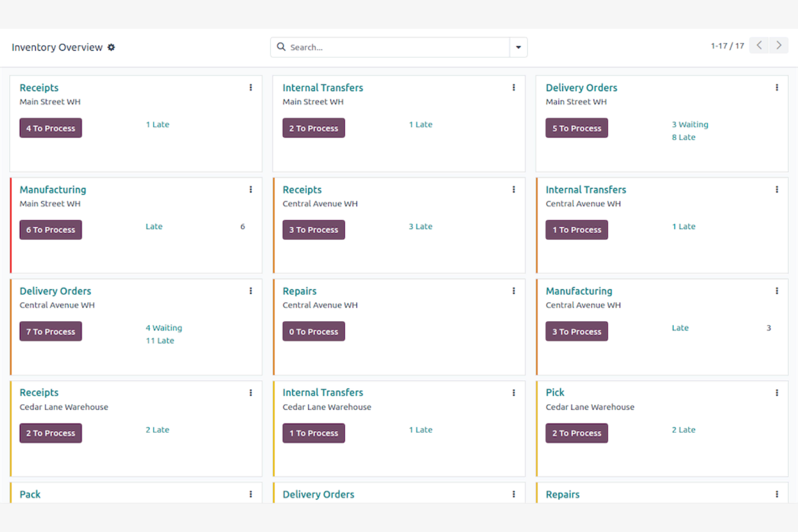Screen dimensions: 798x532
Task: Open the kebab menu on the bottom Delivery Orders card
Action: pyautogui.click(x=514, y=494)
